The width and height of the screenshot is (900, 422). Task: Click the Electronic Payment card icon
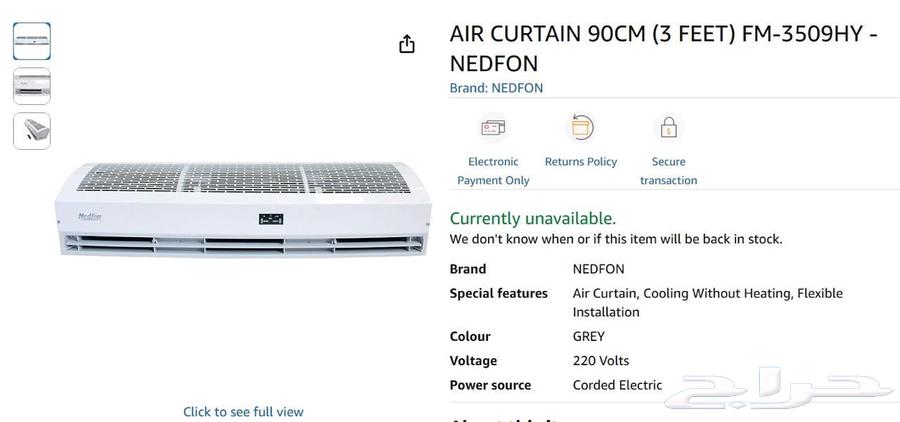tap(493, 128)
